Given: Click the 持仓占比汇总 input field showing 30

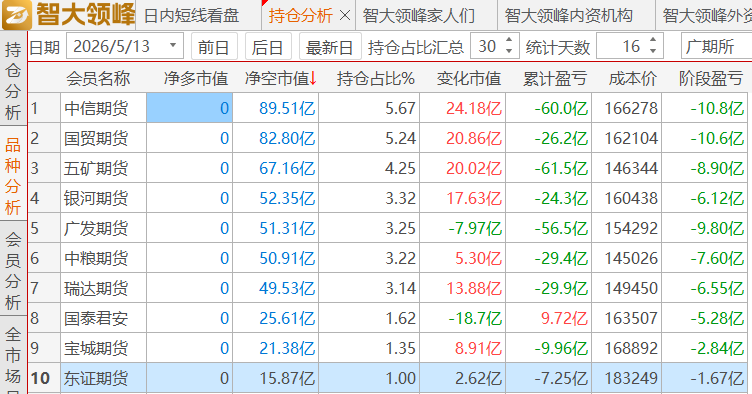Looking at the screenshot, I should (487, 46).
